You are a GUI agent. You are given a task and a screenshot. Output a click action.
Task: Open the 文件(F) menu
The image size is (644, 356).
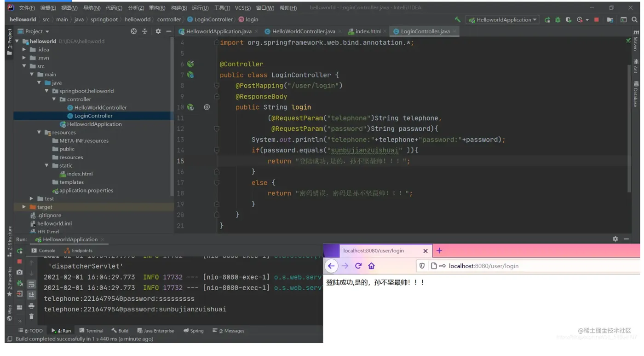point(27,8)
